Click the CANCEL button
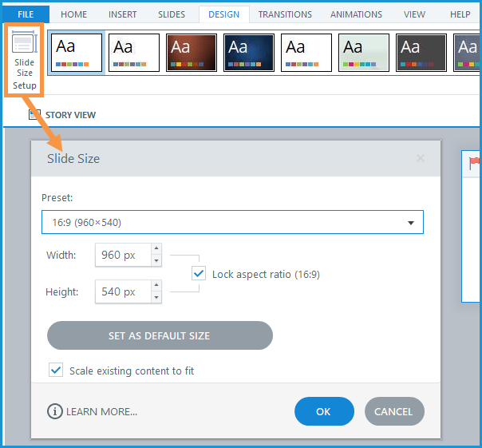The height and width of the screenshot is (448, 482). tap(394, 411)
